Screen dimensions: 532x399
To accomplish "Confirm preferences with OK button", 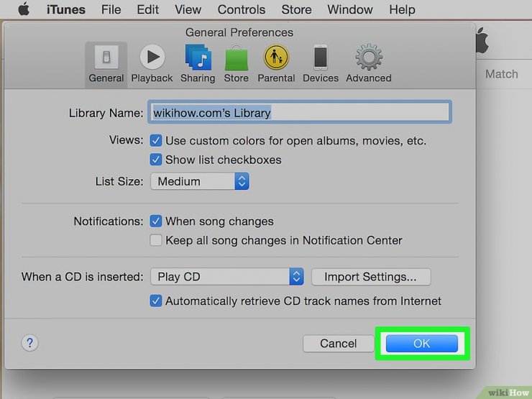I will click(422, 344).
